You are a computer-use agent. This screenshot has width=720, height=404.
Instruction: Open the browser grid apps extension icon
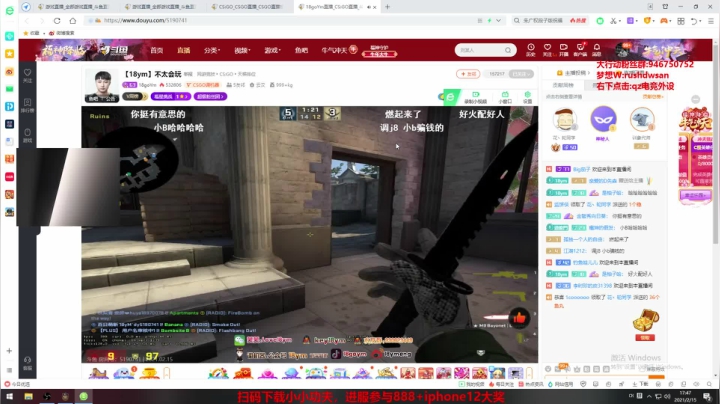pyautogui.click(x=681, y=21)
